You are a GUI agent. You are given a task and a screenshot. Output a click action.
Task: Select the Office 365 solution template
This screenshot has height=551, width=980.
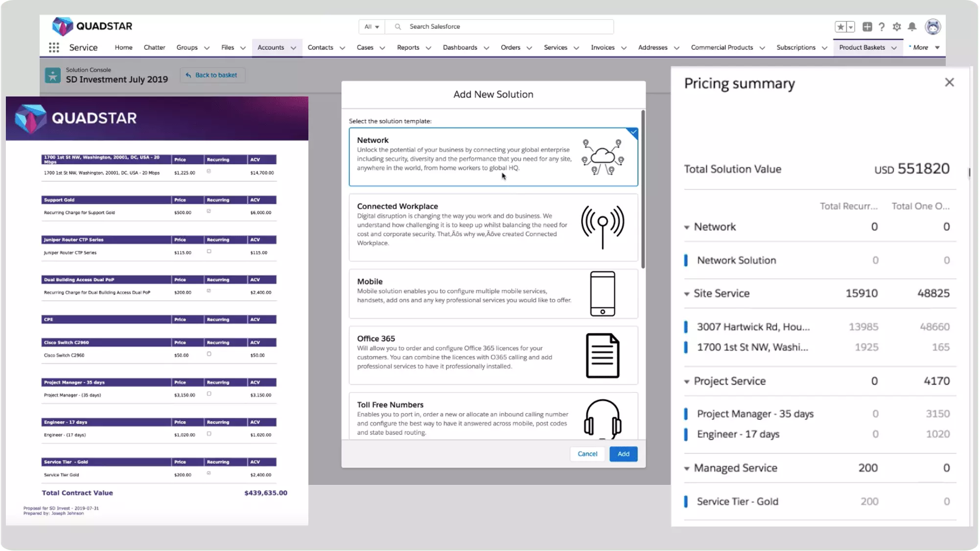click(x=493, y=355)
